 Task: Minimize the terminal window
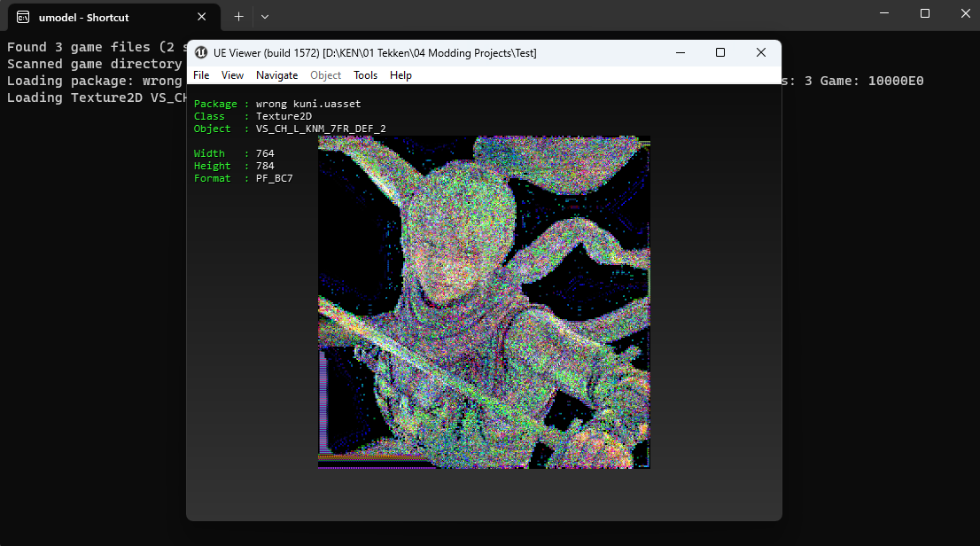coord(884,13)
